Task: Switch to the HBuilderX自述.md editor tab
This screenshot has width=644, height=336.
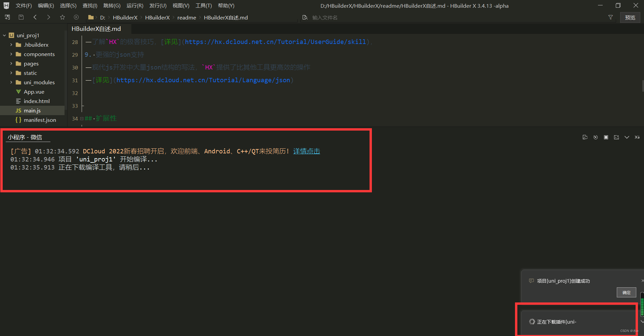Action: [96, 29]
